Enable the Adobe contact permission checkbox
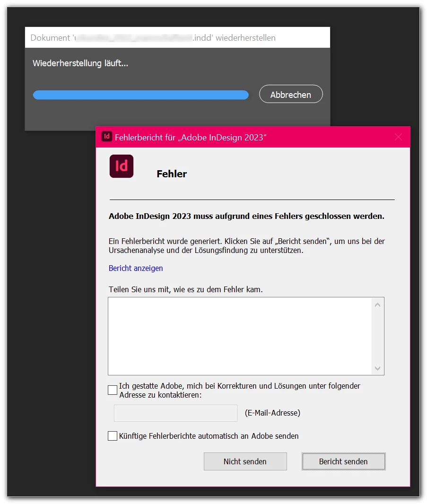Screen dimensions: 427x504 coord(113,390)
